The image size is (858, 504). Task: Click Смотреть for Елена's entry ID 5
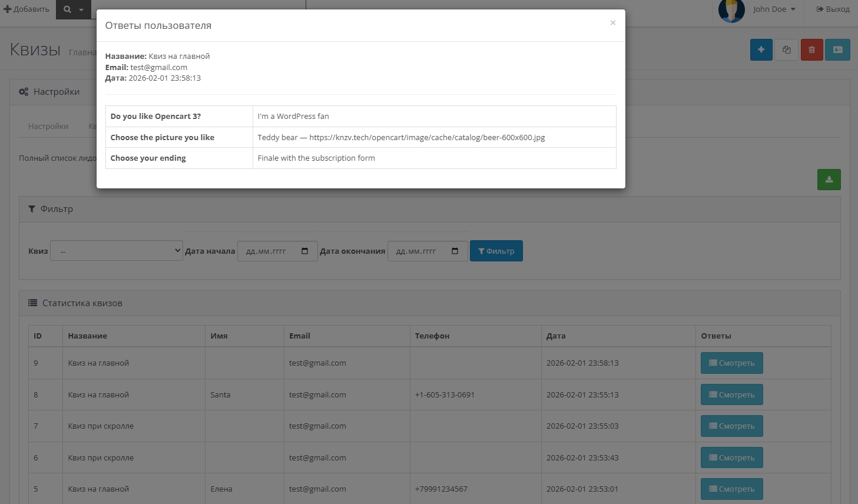point(731,489)
